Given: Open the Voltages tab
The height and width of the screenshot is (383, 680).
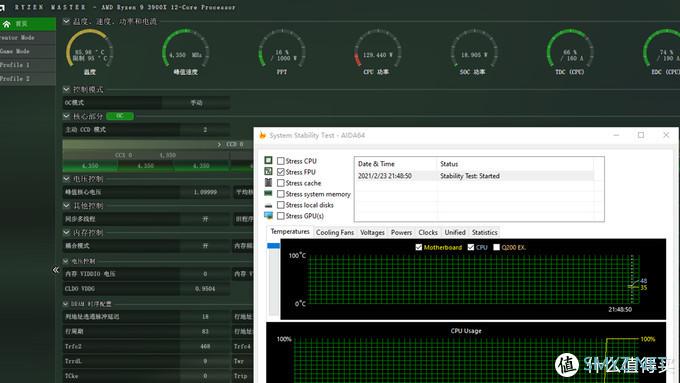Looking at the screenshot, I should coord(372,232).
